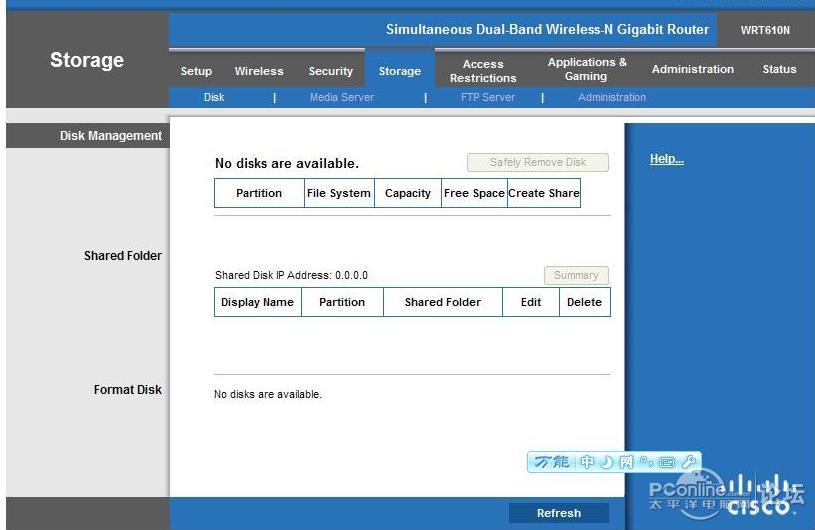Open the main Administration tab
Viewport: 815px width, 530px height.
click(693, 69)
